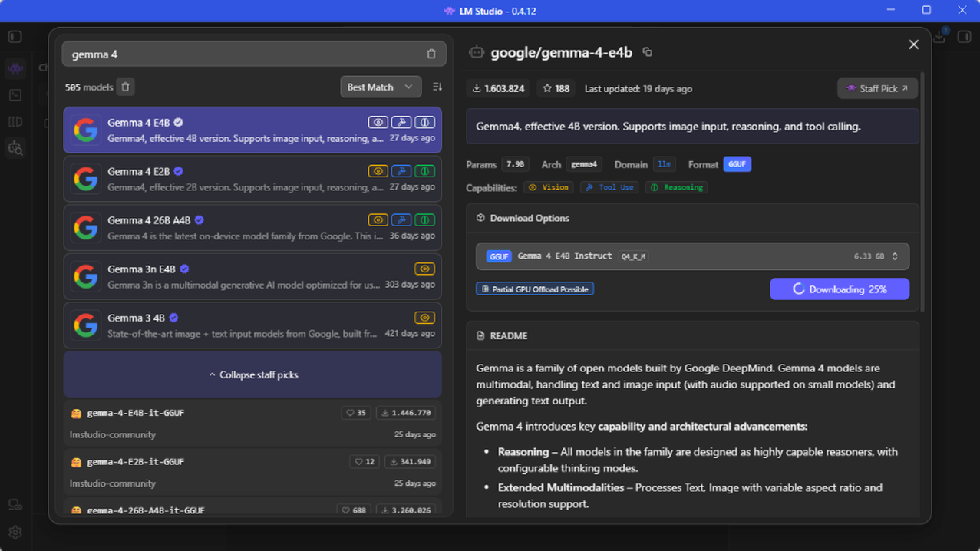980x551 pixels.
Task: Click the 12 likes badge on gemma-4-E2B-it-GGUF
Action: pyautogui.click(x=365, y=462)
